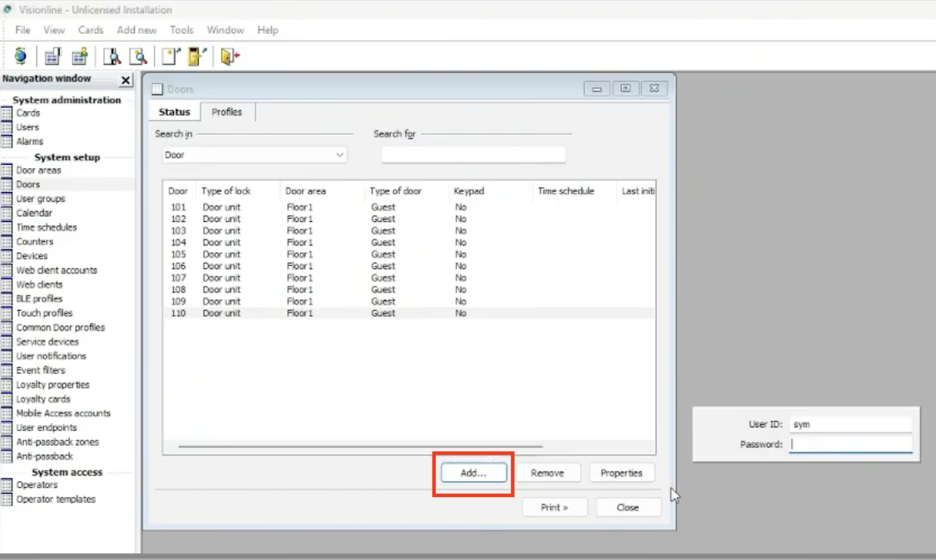Click the globe refresh toolbar icon
Image resolution: width=936 pixels, height=560 pixels.
(x=21, y=56)
